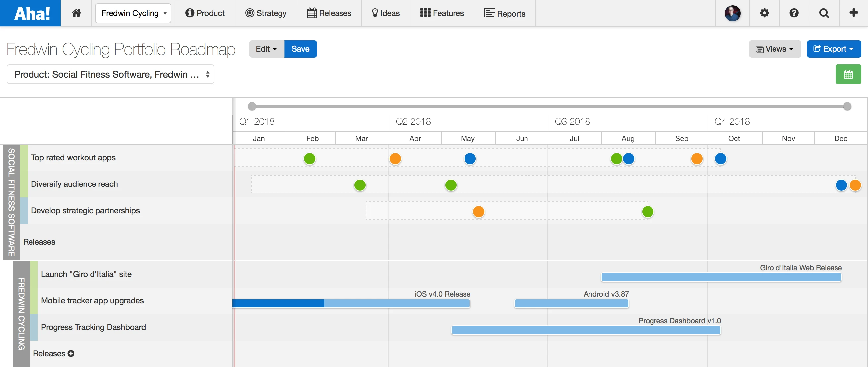Click the user avatar picture
The width and height of the screenshot is (868, 367).
[x=732, y=13]
